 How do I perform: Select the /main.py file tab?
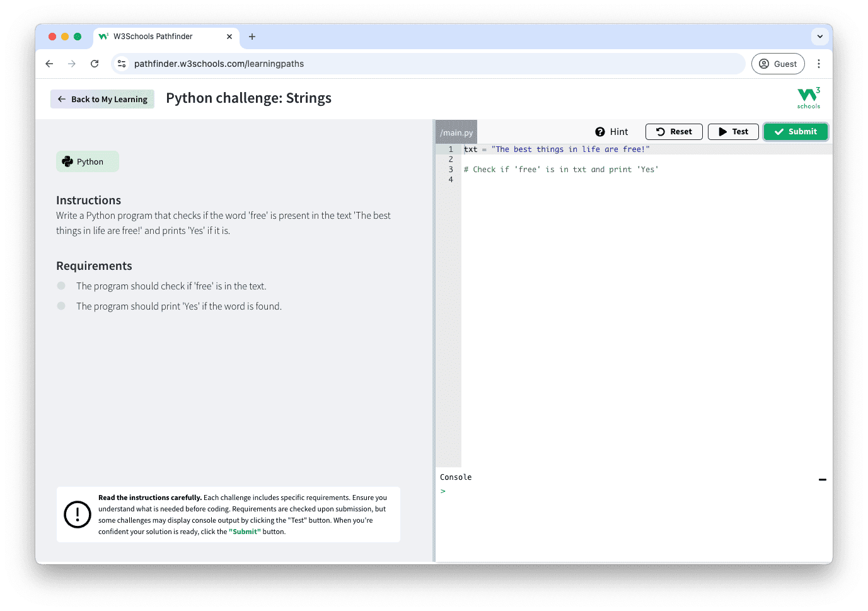[456, 132]
